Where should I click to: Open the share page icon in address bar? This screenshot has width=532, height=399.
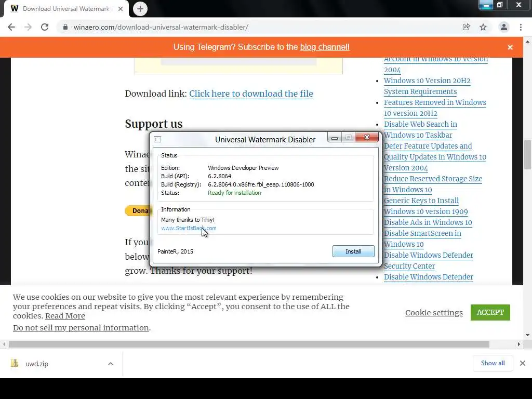[x=466, y=27]
